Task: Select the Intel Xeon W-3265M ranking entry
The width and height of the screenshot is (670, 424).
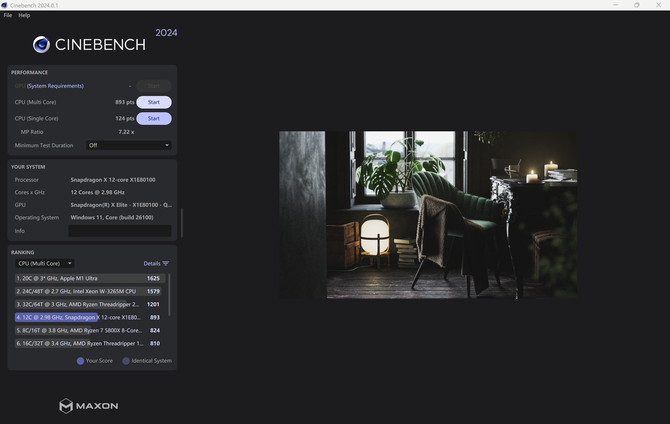Action: tap(90, 291)
